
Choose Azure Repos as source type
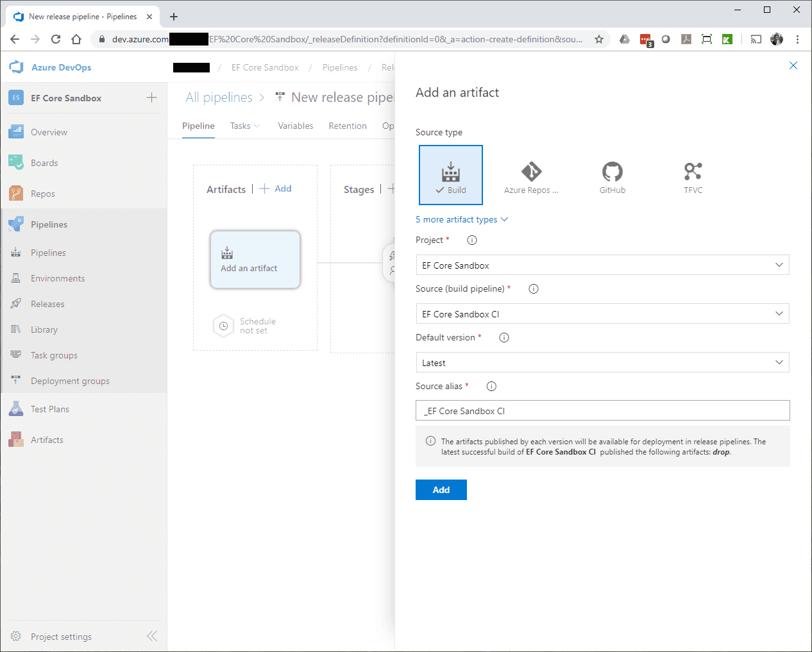531,176
